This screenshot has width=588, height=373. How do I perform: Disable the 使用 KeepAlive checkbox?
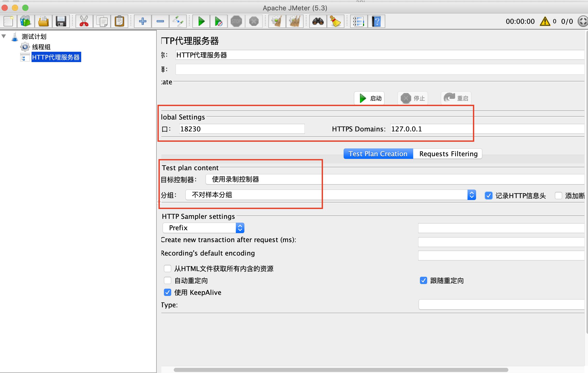coord(168,292)
